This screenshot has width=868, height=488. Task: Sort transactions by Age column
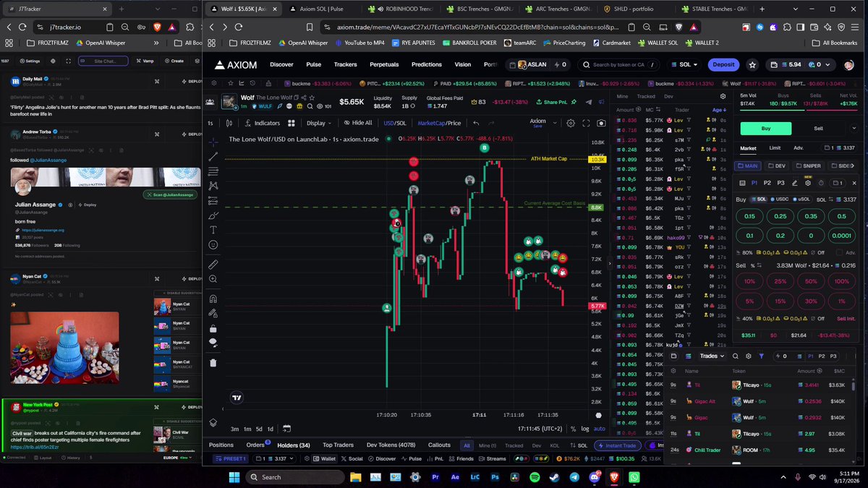point(718,110)
